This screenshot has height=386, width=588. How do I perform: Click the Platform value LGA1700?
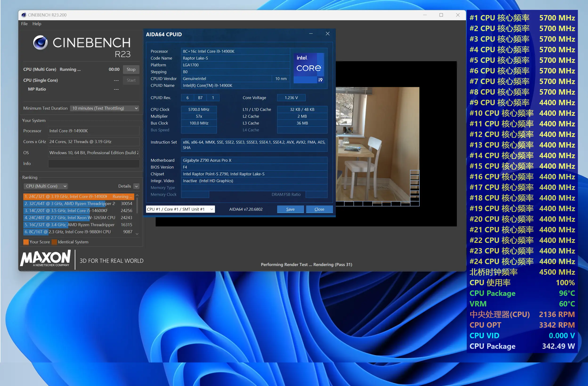pos(235,65)
